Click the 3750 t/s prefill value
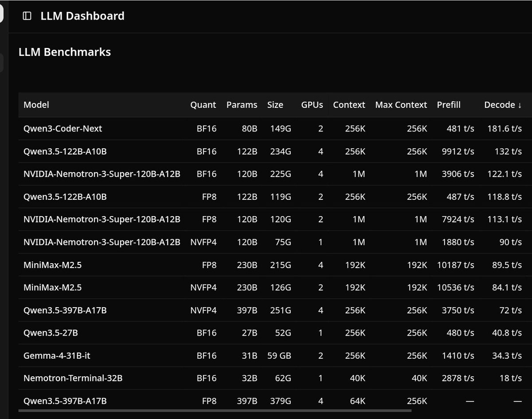Screen dimensions: 532x419 [x=458, y=310]
